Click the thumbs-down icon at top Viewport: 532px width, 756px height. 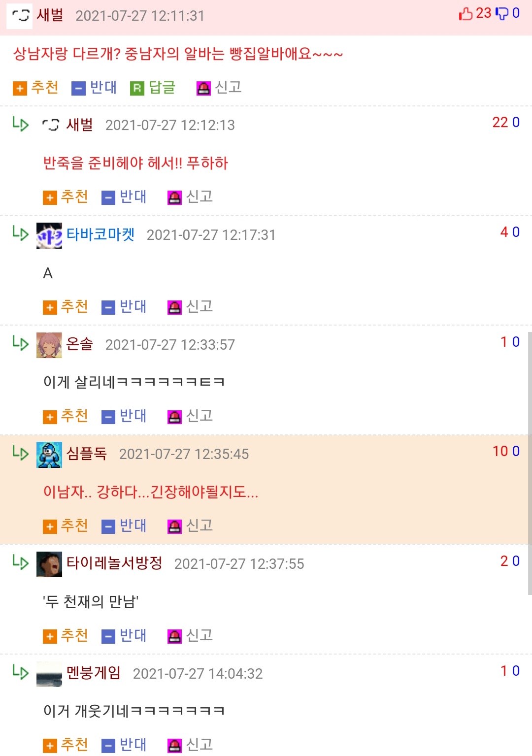click(502, 13)
